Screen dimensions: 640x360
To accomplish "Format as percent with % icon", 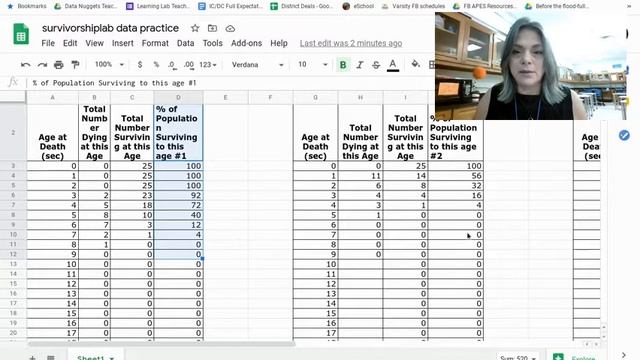I will pyautogui.click(x=156, y=65).
